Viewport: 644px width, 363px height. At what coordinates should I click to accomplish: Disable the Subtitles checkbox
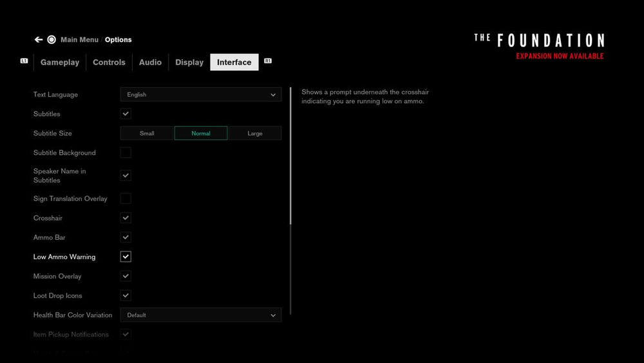pos(126,114)
